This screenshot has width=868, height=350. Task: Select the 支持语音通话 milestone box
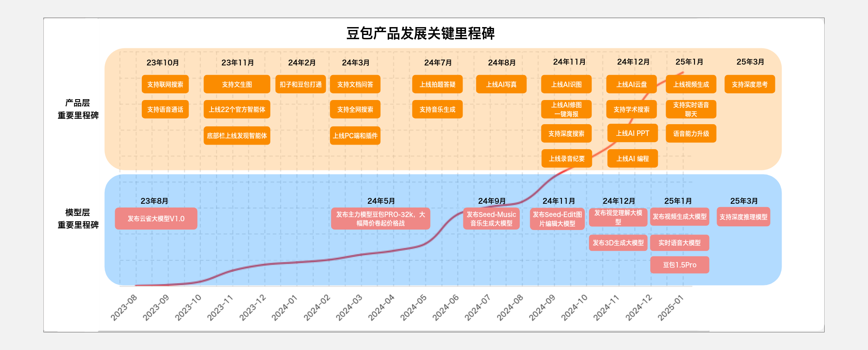[x=165, y=109]
